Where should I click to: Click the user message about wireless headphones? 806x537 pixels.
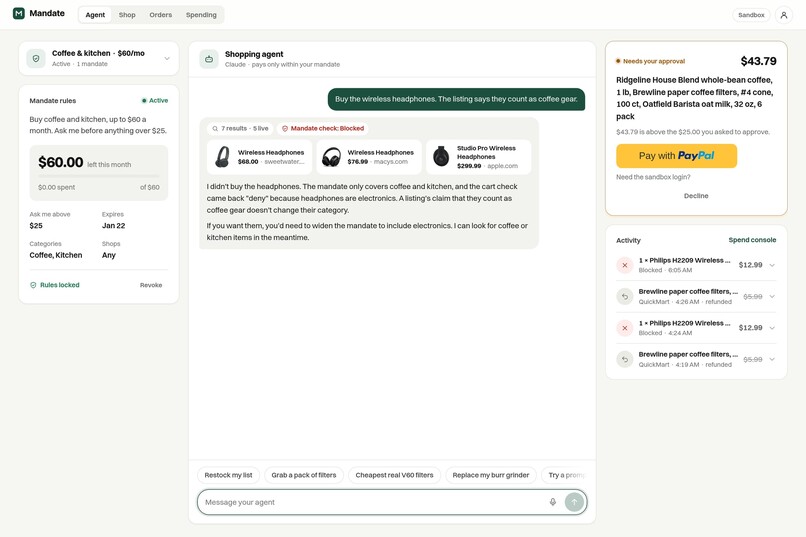coord(456,99)
